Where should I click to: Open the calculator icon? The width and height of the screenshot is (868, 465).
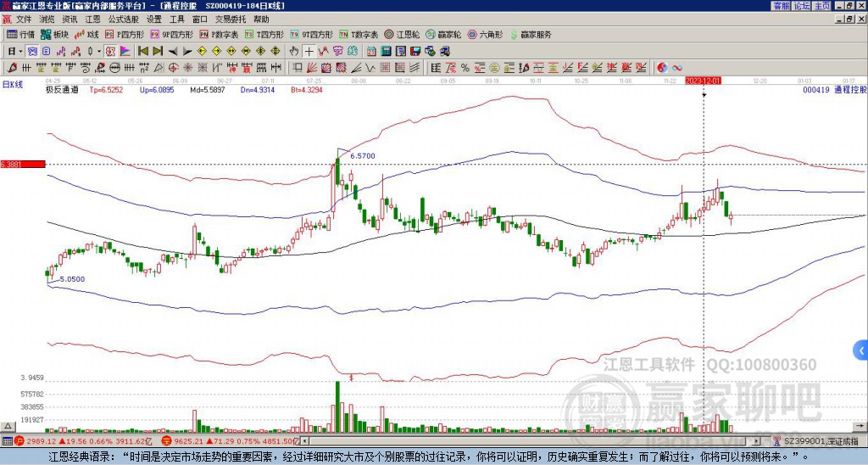click(x=387, y=52)
